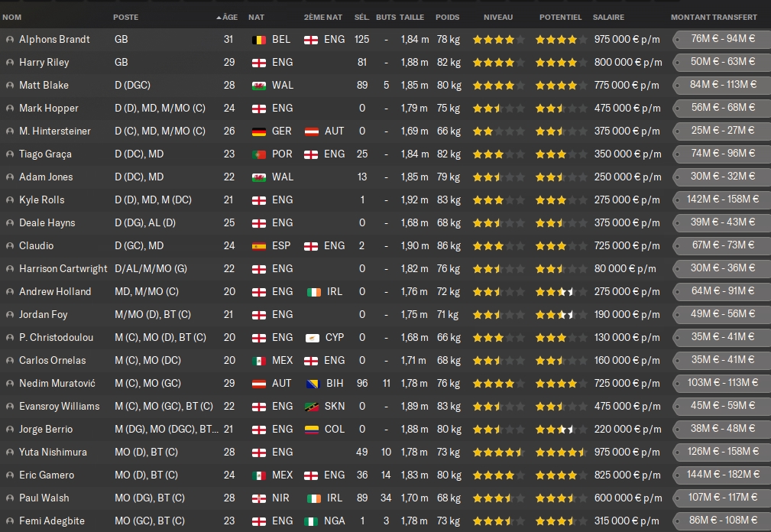The image size is (771, 532).
Task: Click Portugal flag in Tiago Graça's row
Action: point(258,154)
